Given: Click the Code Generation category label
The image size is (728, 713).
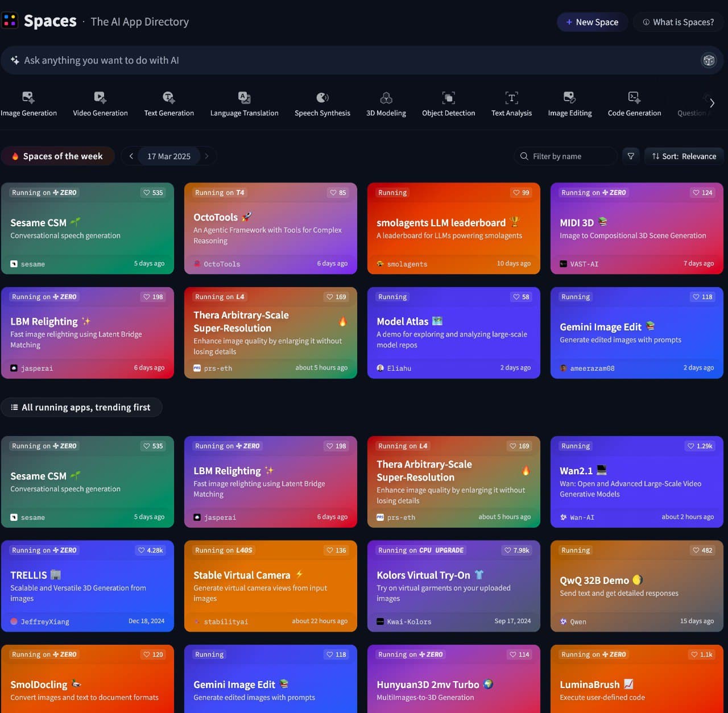Looking at the screenshot, I should point(634,113).
